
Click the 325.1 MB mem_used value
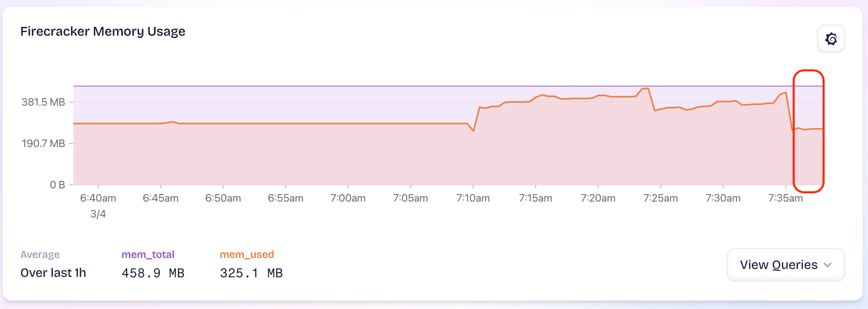tap(251, 273)
